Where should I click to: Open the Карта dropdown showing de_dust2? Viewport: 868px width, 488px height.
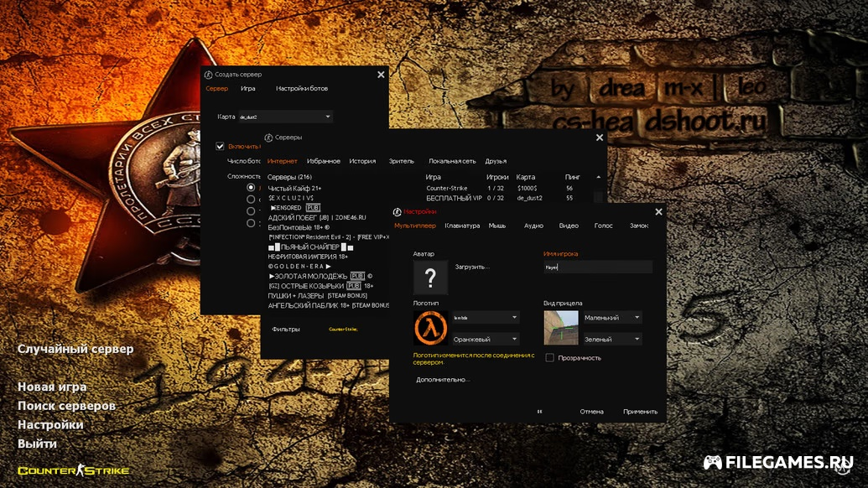point(285,117)
